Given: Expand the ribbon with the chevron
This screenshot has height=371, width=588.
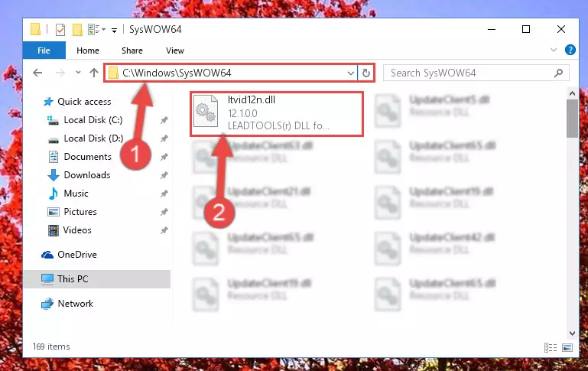Looking at the screenshot, I should point(553,50).
